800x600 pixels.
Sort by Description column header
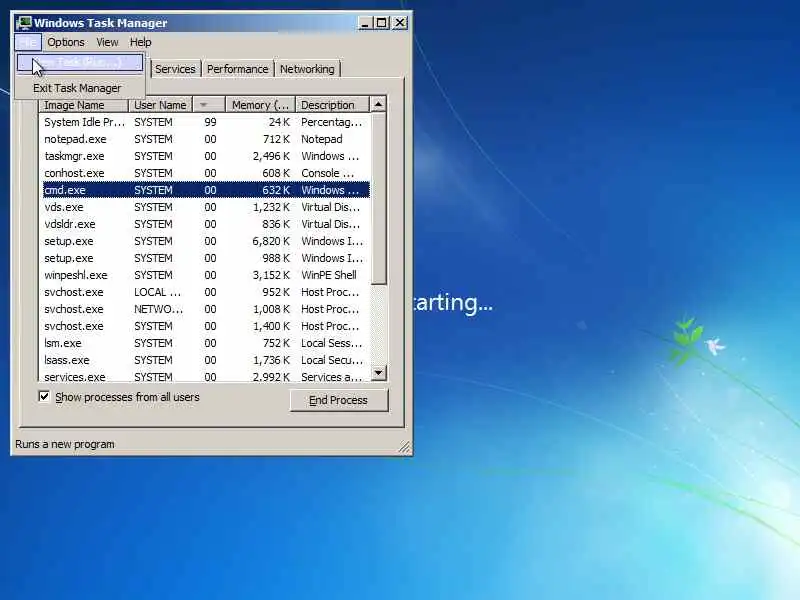point(332,105)
